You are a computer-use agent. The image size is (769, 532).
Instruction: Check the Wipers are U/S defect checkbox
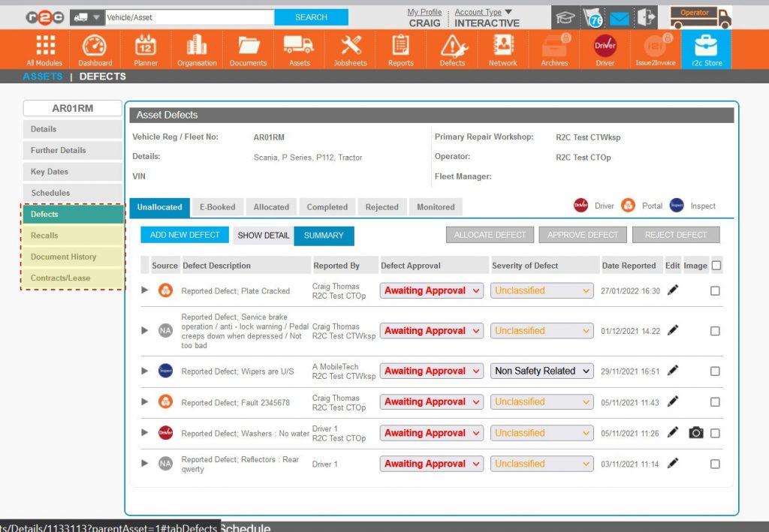point(715,371)
